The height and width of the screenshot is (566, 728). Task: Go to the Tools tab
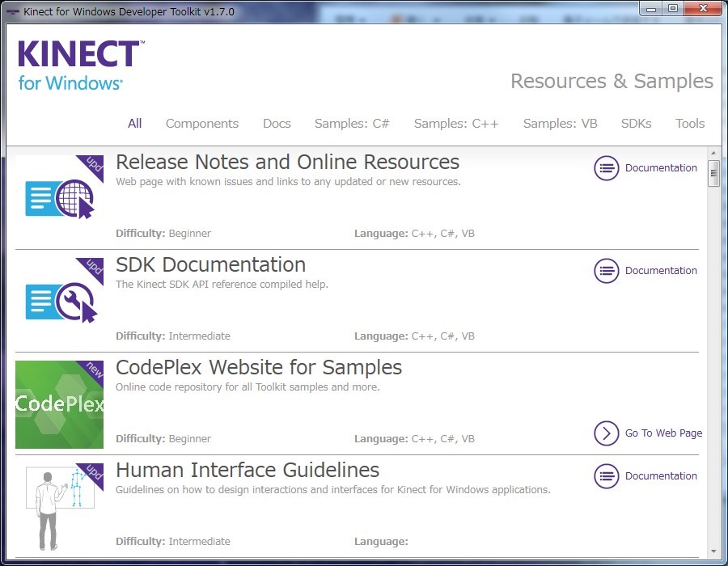[x=690, y=124]
